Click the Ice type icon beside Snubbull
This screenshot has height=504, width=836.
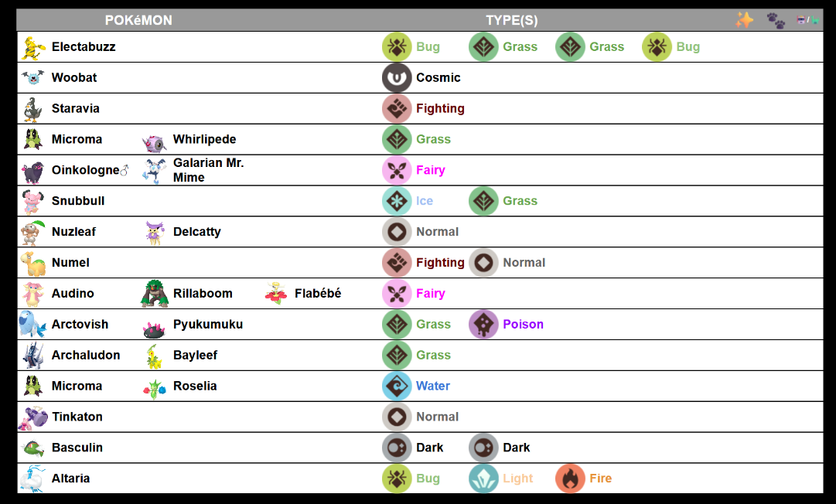pos(397,201)
